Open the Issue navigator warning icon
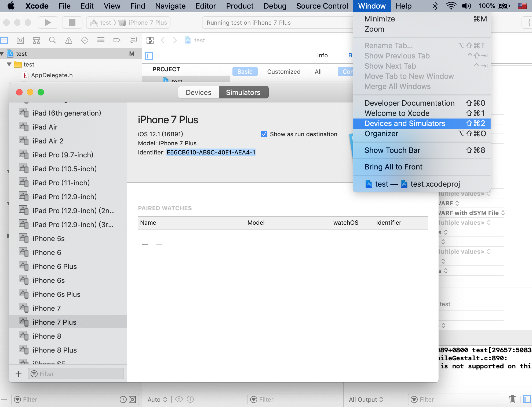 click(x=69, y=40)
